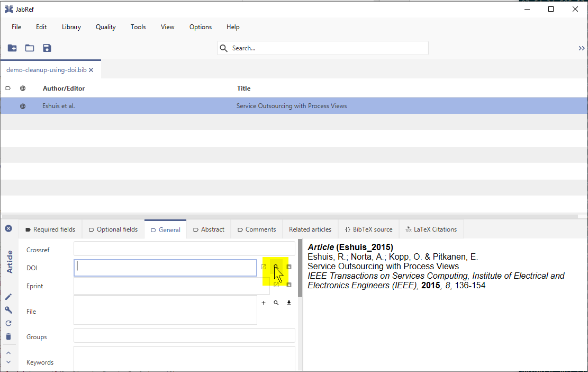This screenshot has height=372, width=588.
Task: Open the Quality menu
Action: [105, 27]
